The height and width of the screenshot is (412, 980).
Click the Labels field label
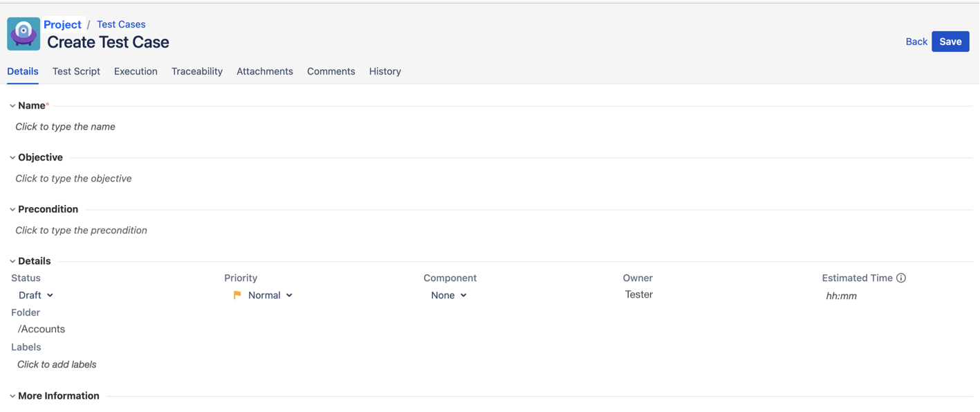(26, 347)
